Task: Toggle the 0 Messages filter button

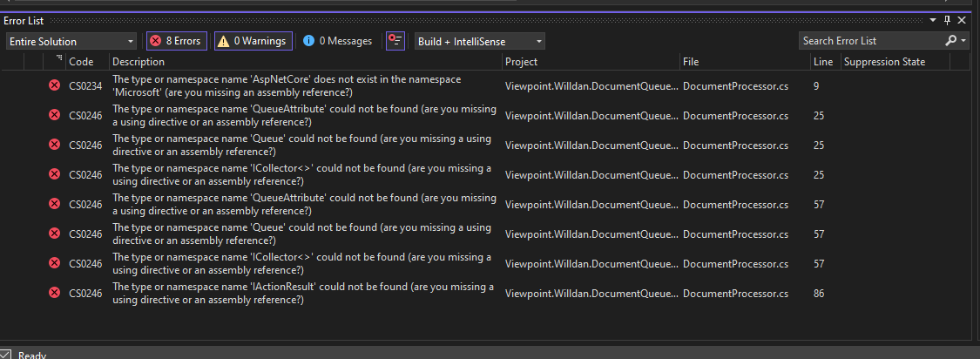Action: tap(337, 41)
